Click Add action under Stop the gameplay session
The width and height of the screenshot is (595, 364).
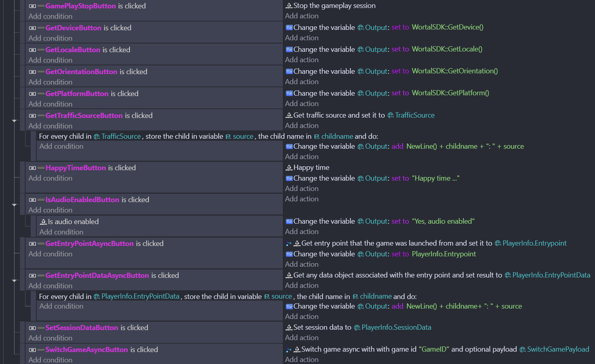(x=302, y=16)
